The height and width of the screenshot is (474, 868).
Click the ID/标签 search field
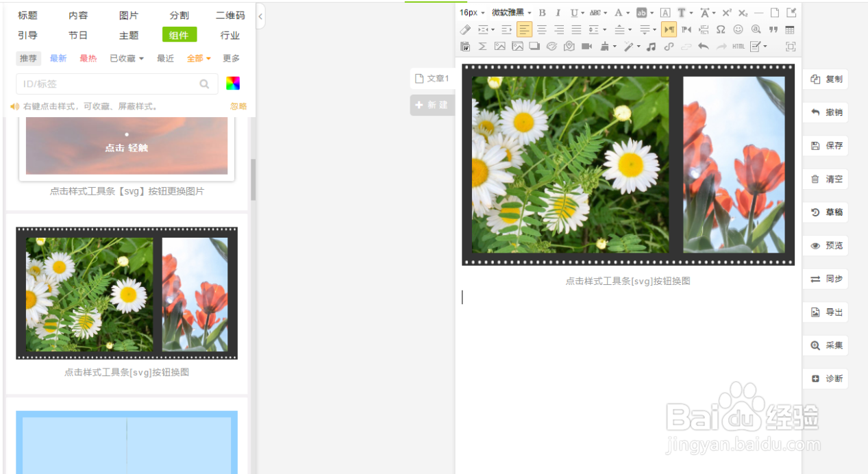pos(116,84)
